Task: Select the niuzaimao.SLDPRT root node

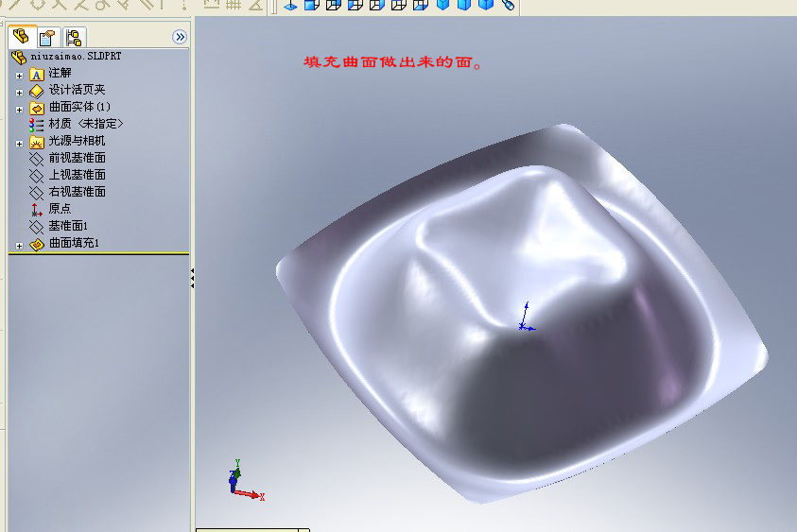Action: [66, 57]
